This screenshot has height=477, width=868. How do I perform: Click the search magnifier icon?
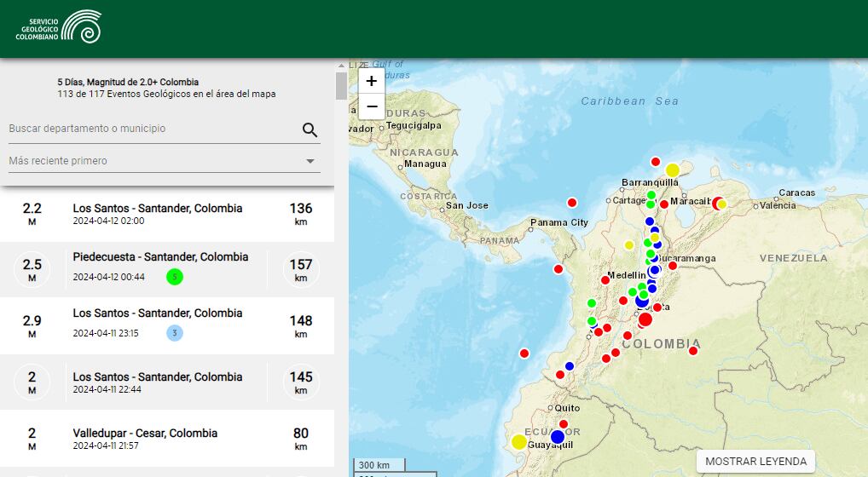click(x=310, y=129)
